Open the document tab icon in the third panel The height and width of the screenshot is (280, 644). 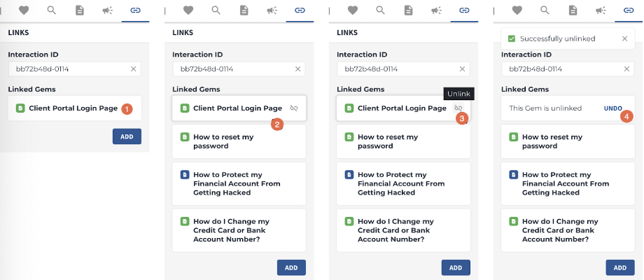point(408,10)
